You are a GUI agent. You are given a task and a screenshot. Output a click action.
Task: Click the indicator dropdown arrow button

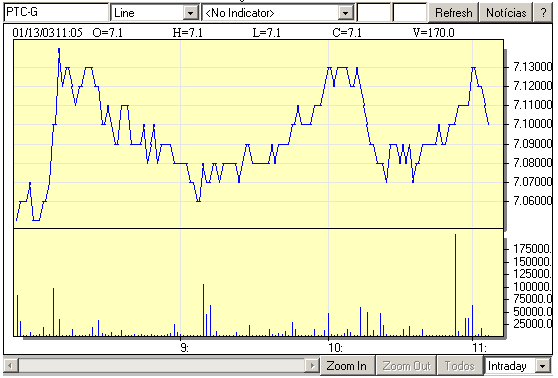pos(345,14)
